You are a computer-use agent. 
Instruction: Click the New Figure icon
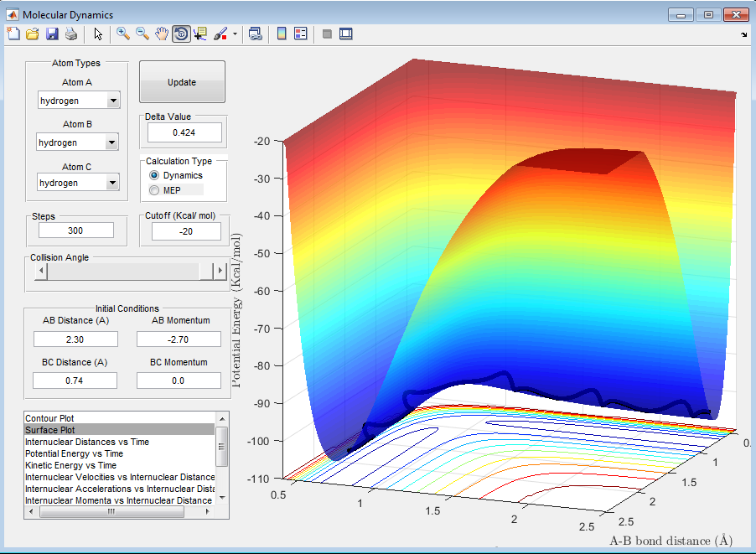pyautogui.click(x=13, y=34)
